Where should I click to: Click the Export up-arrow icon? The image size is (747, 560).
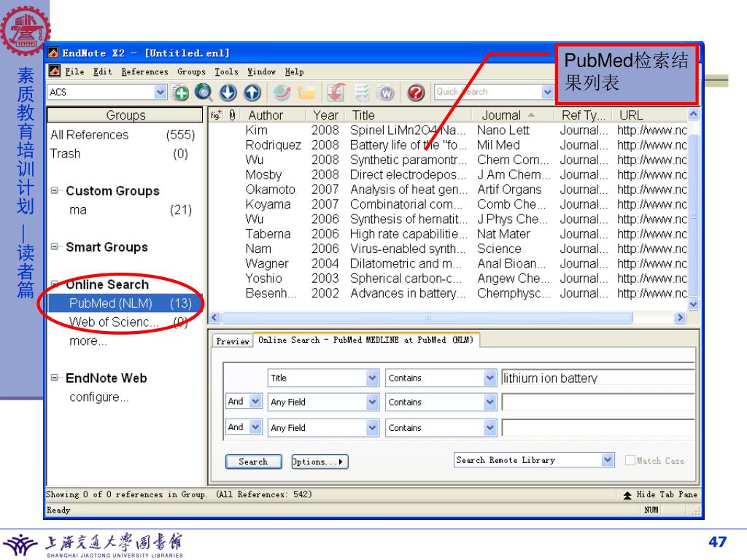tap(252, 93)
